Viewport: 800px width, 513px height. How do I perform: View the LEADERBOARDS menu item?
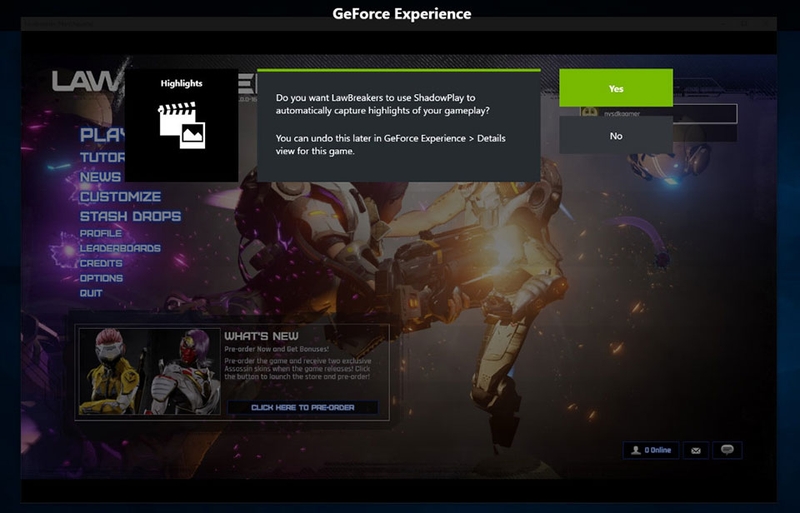(x=120, y=248)
